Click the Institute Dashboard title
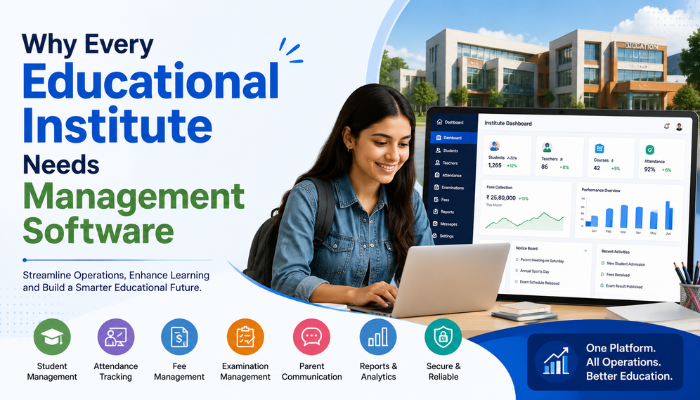This screenshot has width=700, height=400. (x=508, y=123)
